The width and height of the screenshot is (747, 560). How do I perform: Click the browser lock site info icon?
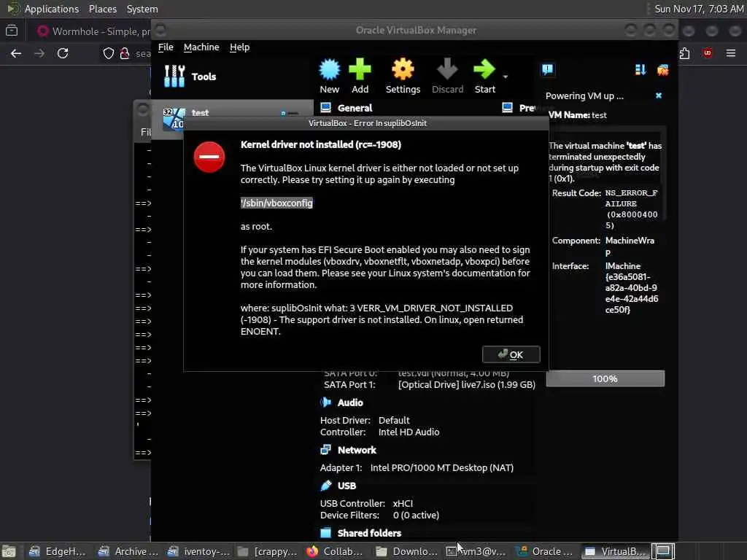pos(125,53)
